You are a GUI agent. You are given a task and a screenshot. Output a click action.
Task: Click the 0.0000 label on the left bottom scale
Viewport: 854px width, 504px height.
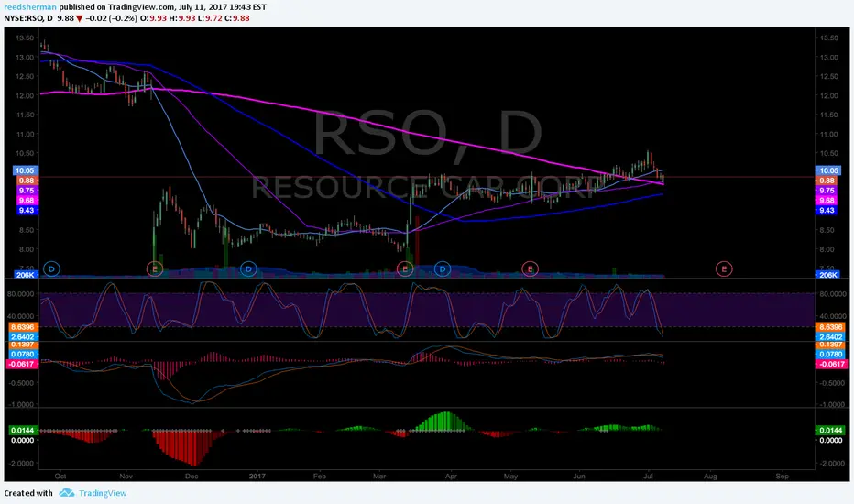(x=22, y=440)
